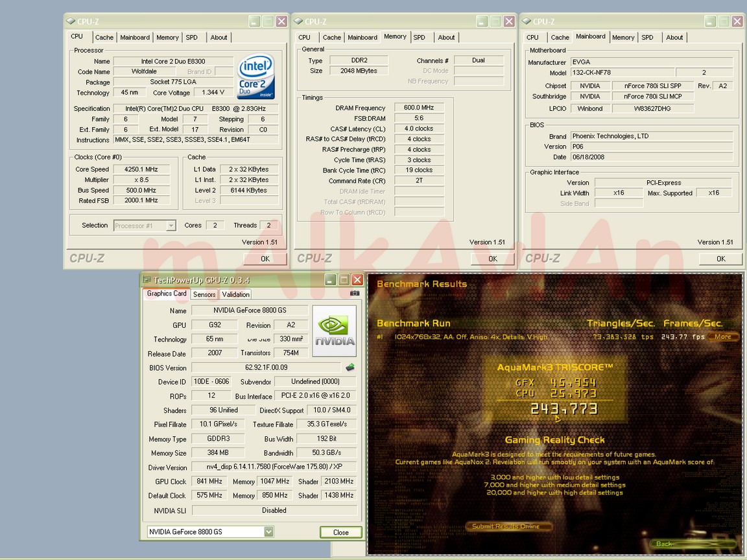The image size is (747, 560).
Task: Close the Mainboard-tab CPU-Z window
Action: coord(737,21)
